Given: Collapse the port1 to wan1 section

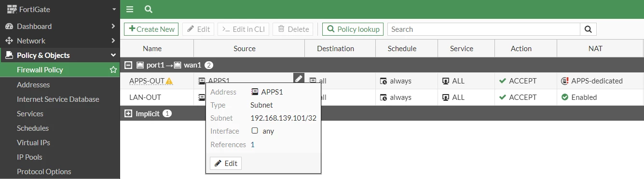Looking at the screenshot, I should (128, 65).
